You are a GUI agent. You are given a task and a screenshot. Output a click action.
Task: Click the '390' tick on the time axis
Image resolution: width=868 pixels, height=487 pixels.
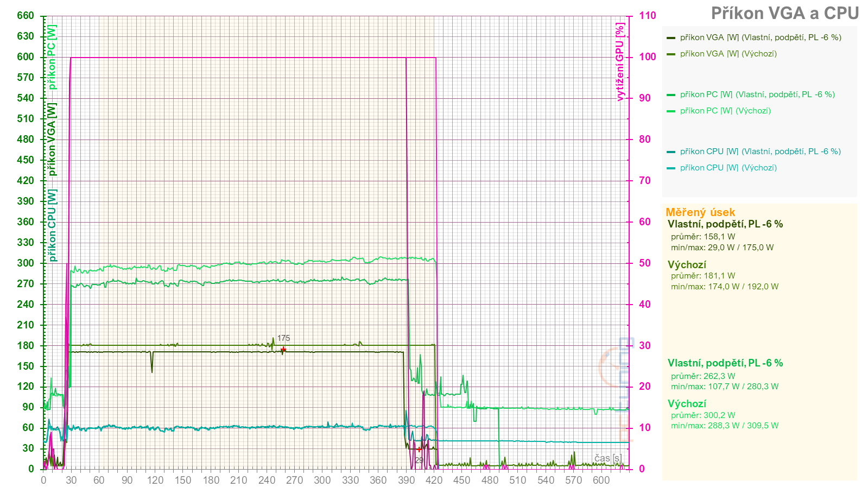point(406,480)
